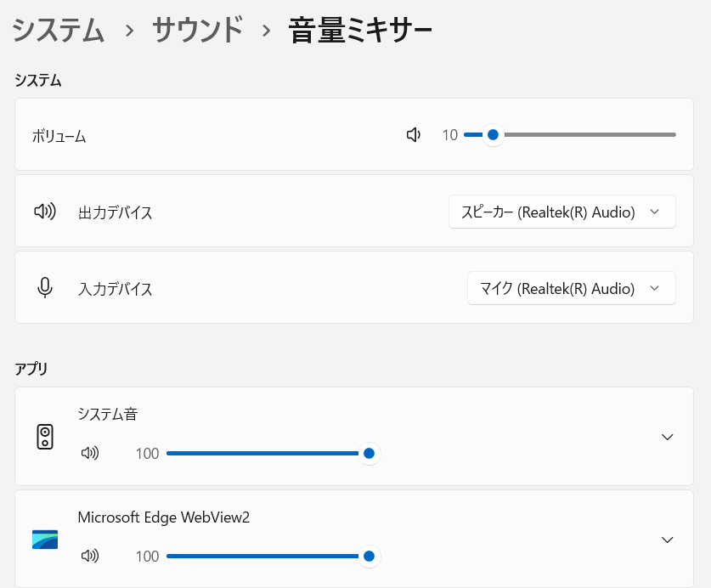
Task: Select the 出力デバイス row
Action: click(x=255, y=211)
